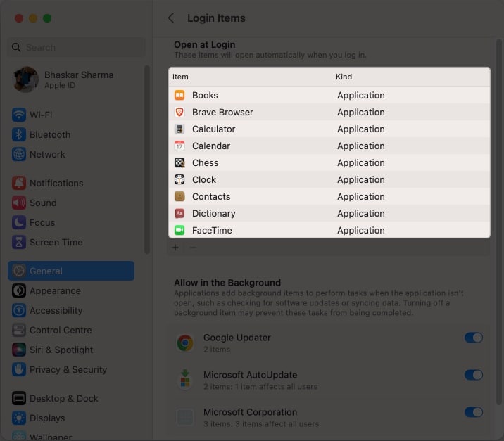Select the 'Brave Browser' item name
The image size is (504, 441).
point(222,112)
